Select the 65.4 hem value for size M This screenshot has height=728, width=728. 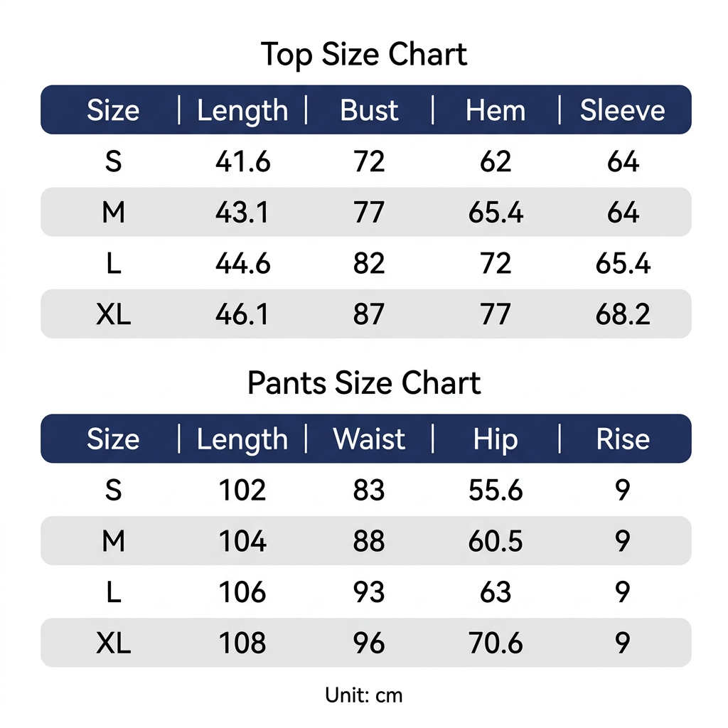click(x=496, y=212)
